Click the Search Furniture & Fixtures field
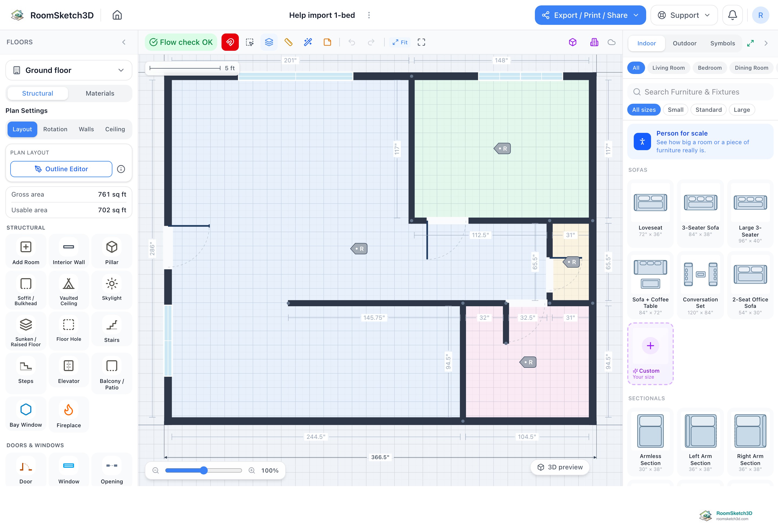The width and height of the screenshot is (778, 532). [700, 92]
